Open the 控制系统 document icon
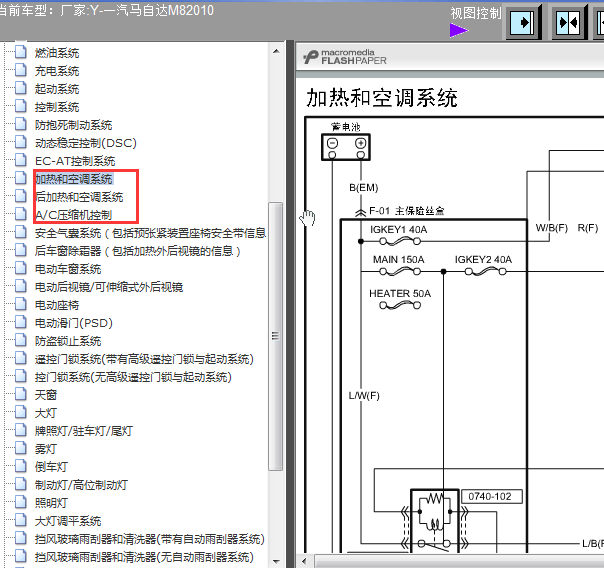604x568 pixels. pos(21,106)
